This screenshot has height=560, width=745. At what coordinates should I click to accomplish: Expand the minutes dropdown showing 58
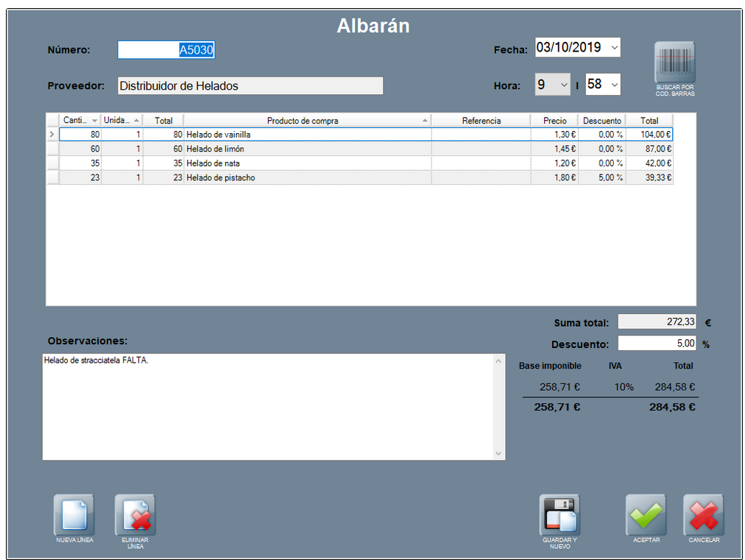614,85
